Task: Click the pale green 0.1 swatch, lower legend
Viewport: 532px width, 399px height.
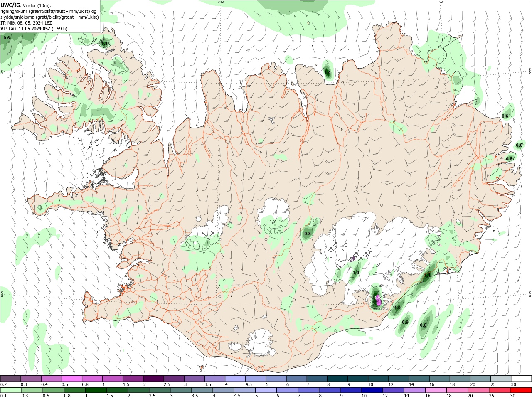Action: 11,390
